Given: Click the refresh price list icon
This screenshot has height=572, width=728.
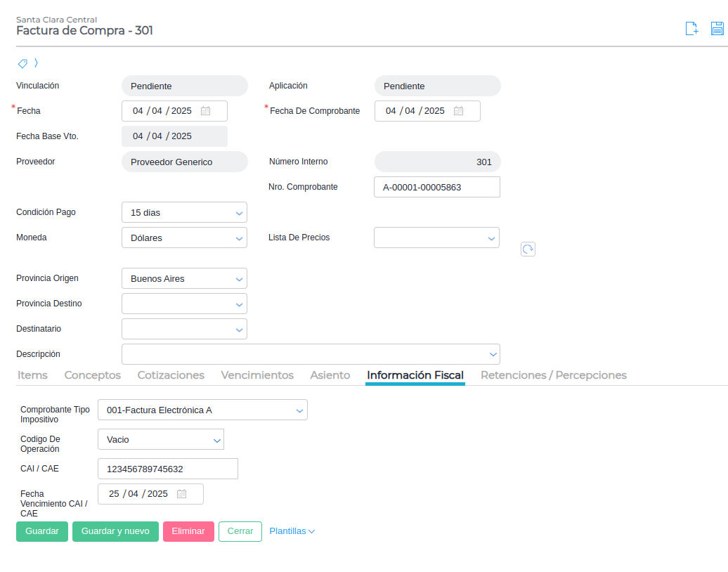Looking at the screenshot, I should click(528, 249).
